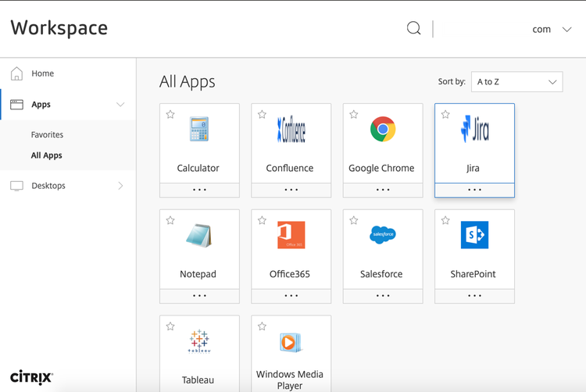Viewport: 586px width, 392px height.
Task: Launch the Google Chrome app icon
Action: [383, 129]
